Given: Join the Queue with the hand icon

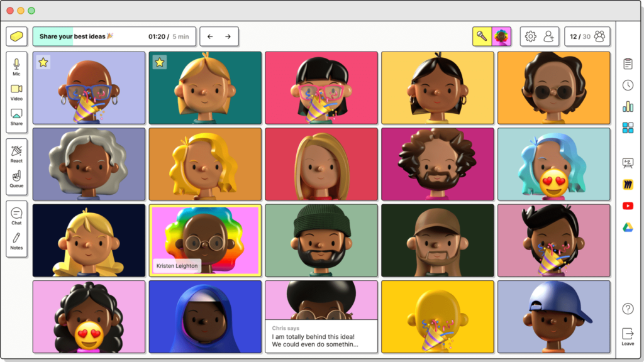Looking at the screenshot, I should 16,178.
